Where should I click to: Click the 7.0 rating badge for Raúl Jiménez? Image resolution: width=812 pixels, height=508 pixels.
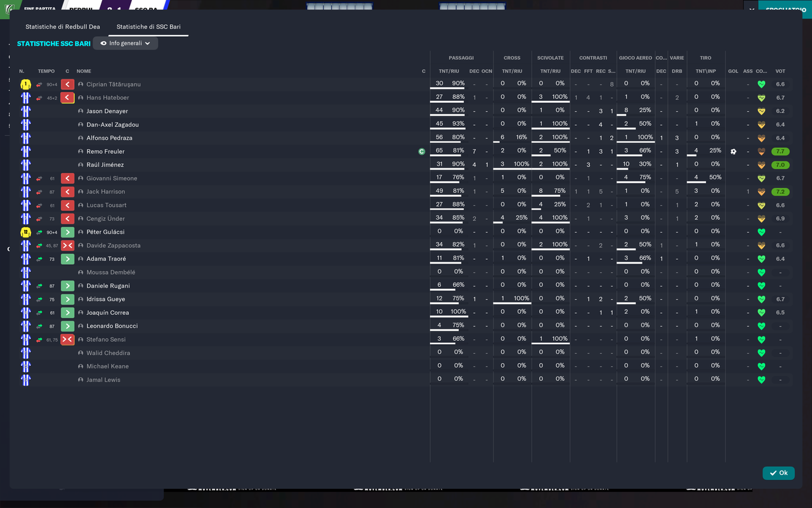coord(780,165)
